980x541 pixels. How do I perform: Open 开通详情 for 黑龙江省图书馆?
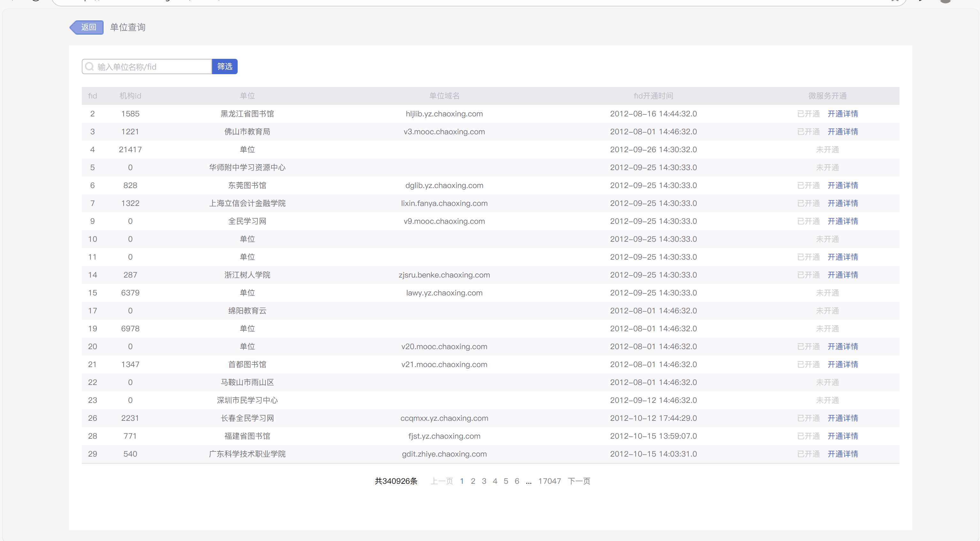843,114
